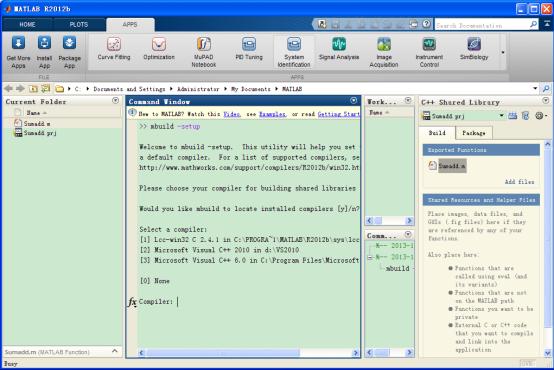Open the Workspace panel actions menu
Viewport: 554px width, 370px height.
(408, 101)
